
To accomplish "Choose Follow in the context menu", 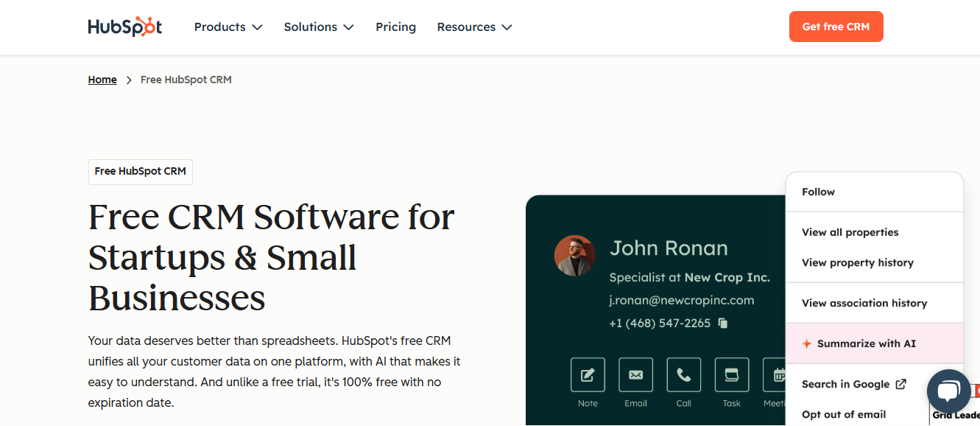I will pyautogui.click(x=875, y=192).
